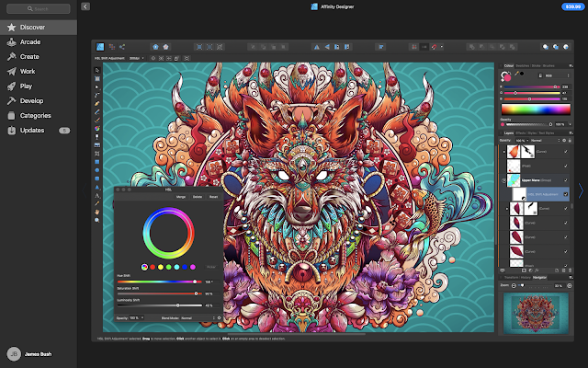Show next screenshot with right chevron
The width and height of the screenshot is (588, 368).
(581, 190)
